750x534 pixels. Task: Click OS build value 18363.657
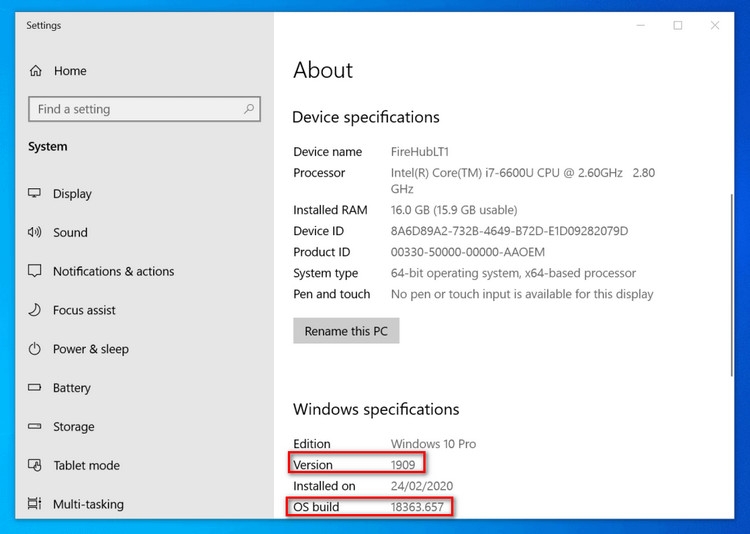(417, 507)
